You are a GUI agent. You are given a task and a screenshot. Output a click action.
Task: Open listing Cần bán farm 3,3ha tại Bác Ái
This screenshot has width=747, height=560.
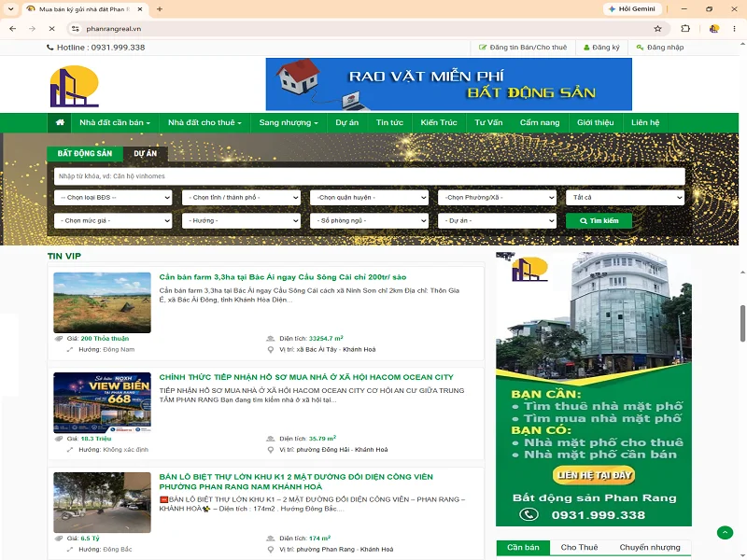[283, 277]
